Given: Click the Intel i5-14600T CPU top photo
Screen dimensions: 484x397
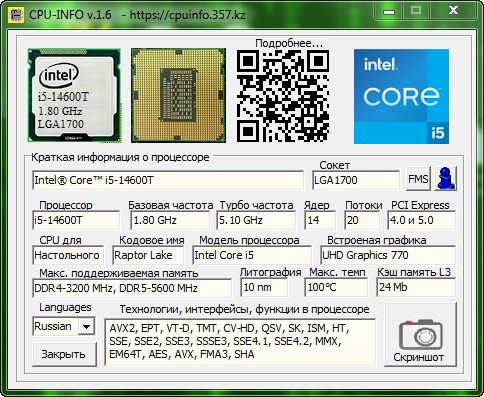Looking at the screenshot, I should coord(74,95).
